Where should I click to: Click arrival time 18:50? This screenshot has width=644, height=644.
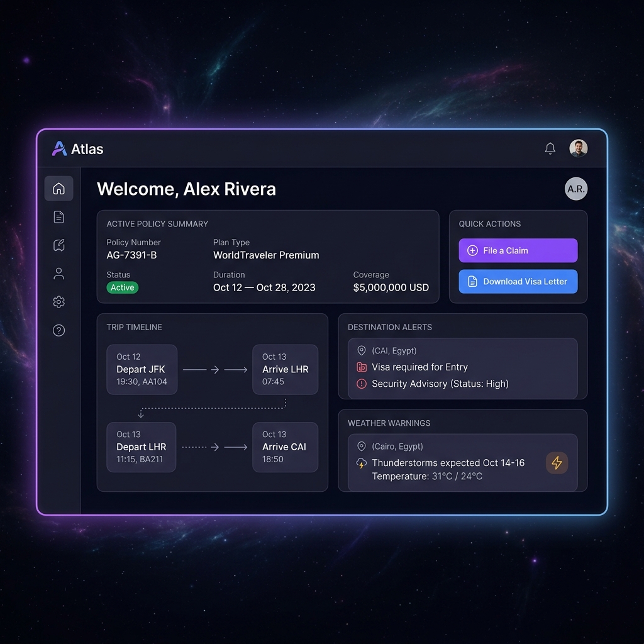point(273,459)
